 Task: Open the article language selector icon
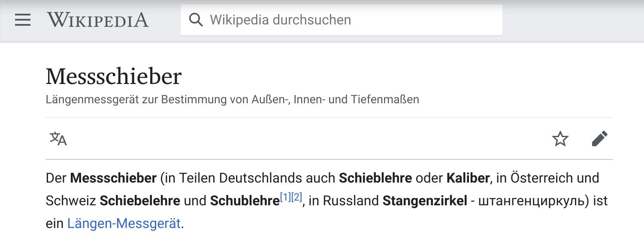(x=58, y=139)
